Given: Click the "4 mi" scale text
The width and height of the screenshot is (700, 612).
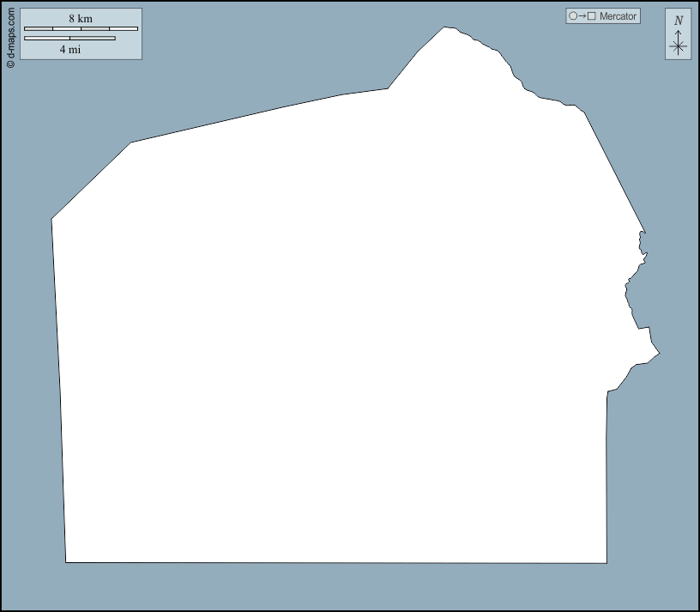Looking at the screenshot, I should pyautogui.click(x=70, y=49).
